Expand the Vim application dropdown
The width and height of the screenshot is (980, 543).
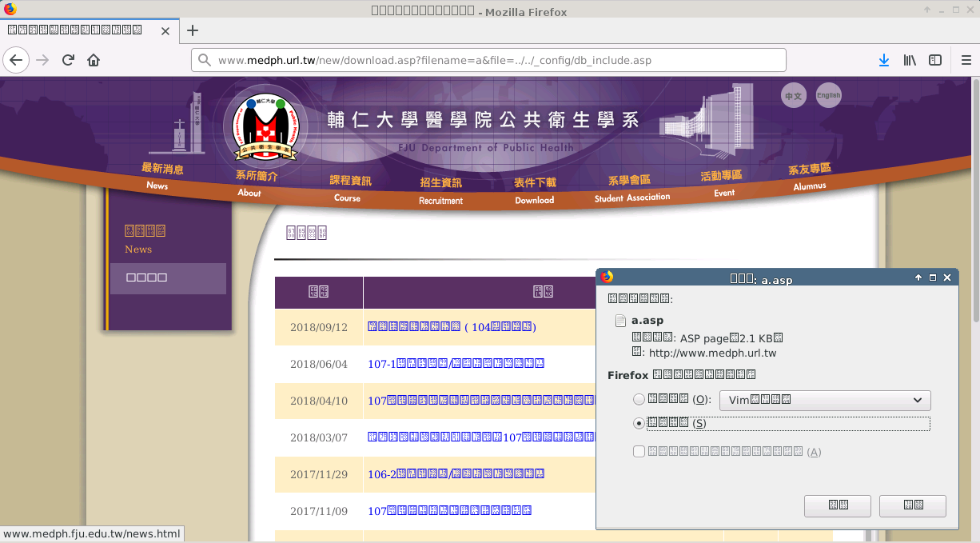(x=825, y=400)
